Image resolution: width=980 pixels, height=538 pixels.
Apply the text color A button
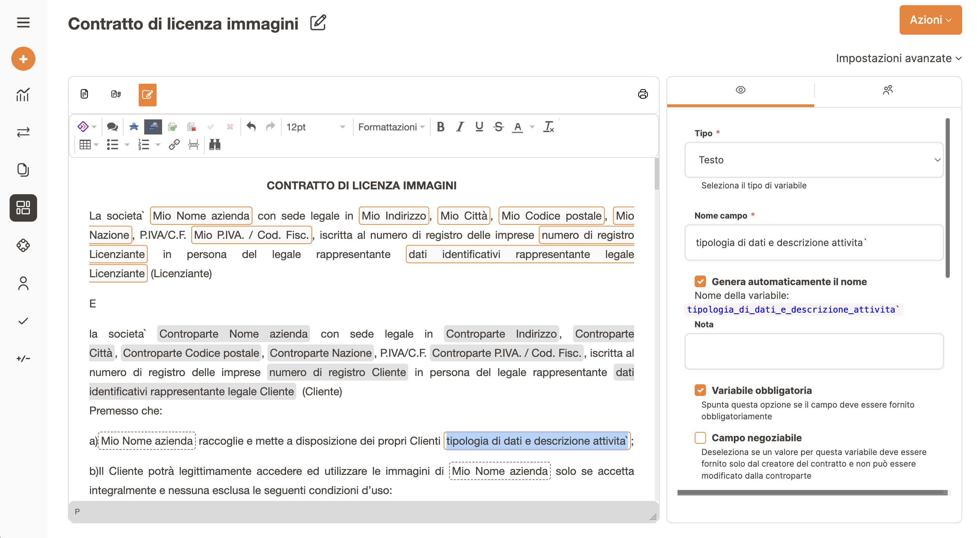click(x=517, y=127)
